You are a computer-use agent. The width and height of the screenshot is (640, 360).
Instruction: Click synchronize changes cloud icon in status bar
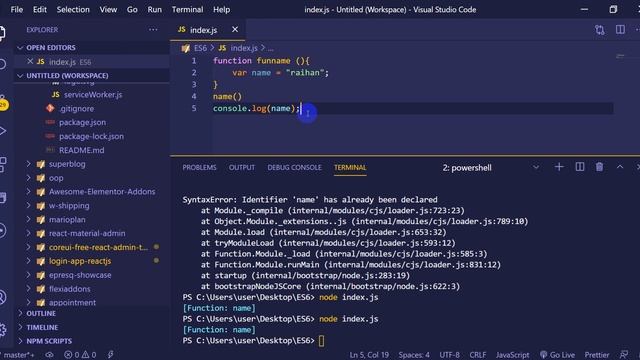(x=49, y=355)
